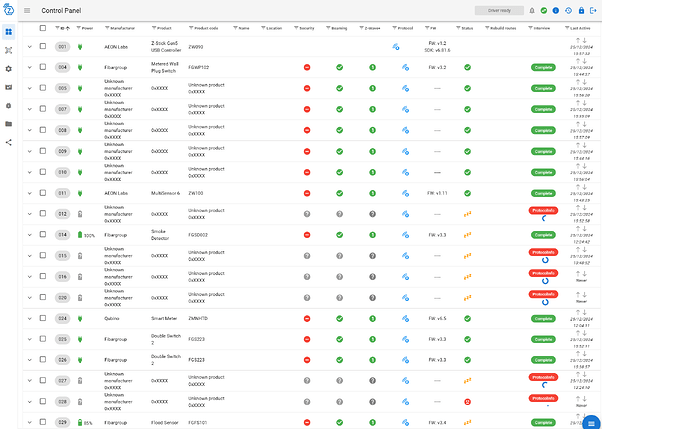Click Complete interview badge for node 004
Viewport: 690px width, 429px height.
coord(542,67)
